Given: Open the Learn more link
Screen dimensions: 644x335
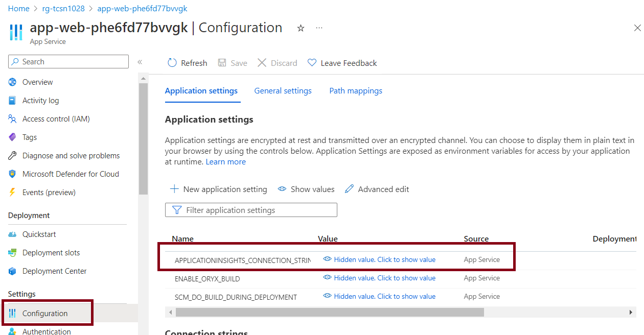Looking at the screenshot, I should pyautogui.click(x=225, y=162).
